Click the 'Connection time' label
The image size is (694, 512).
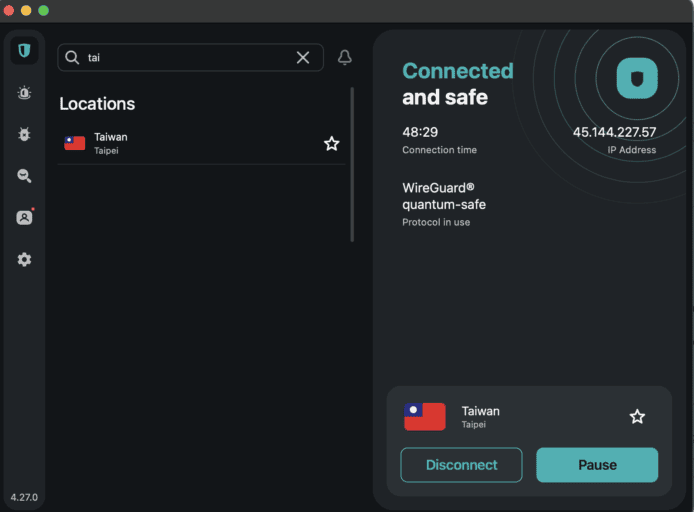coord(440,150)
